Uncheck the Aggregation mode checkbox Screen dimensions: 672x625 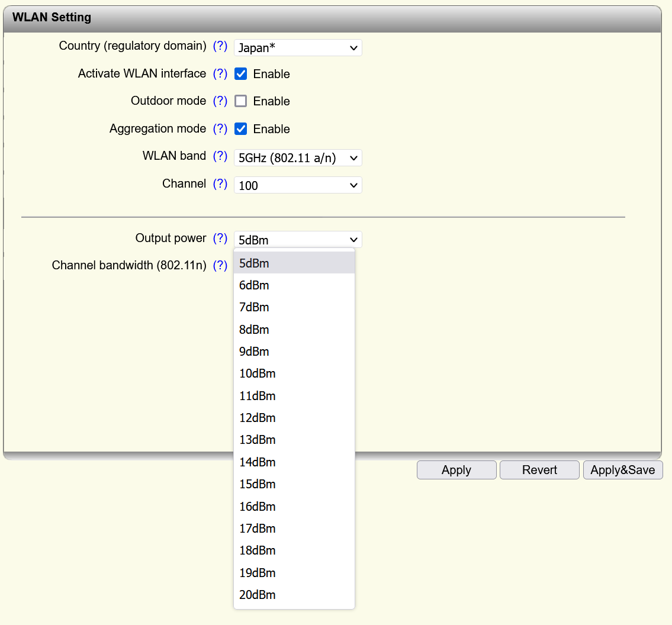241,129
